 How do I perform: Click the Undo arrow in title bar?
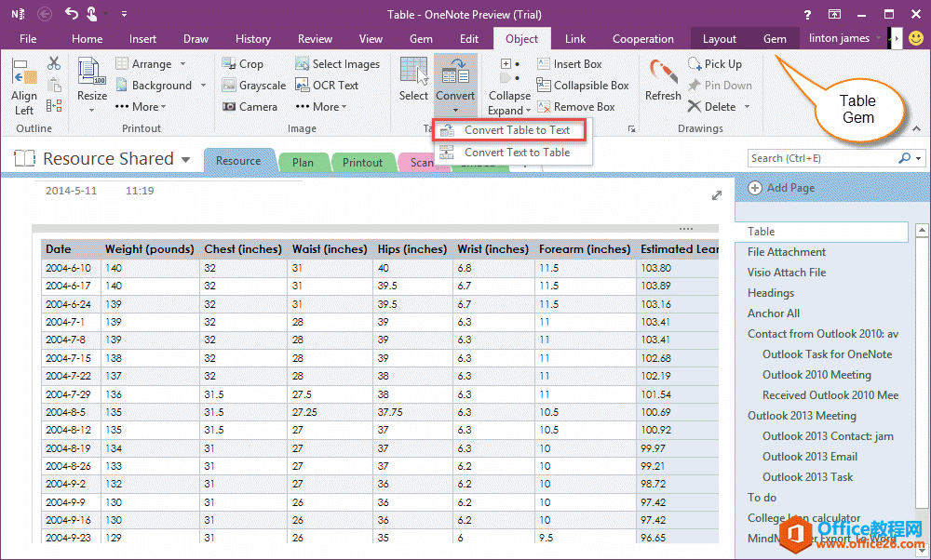72,13
